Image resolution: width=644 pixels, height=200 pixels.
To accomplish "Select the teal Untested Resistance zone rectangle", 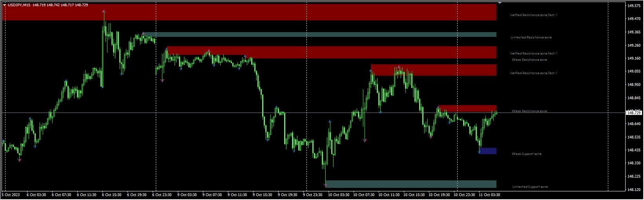I will (319, 35).
